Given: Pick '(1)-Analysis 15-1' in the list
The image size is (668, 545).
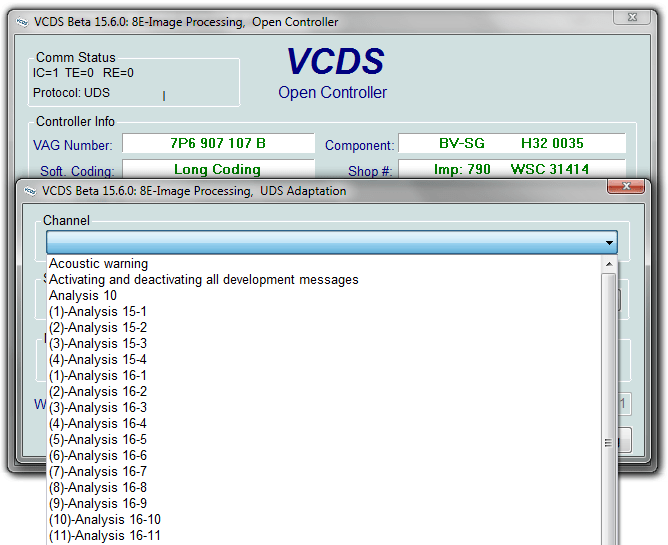Looking at the screenshot, I should point(324,311).
